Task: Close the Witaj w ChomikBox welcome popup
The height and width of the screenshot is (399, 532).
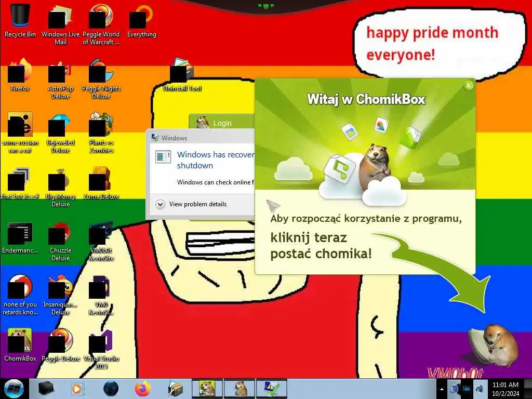Action: pos(469,86)
